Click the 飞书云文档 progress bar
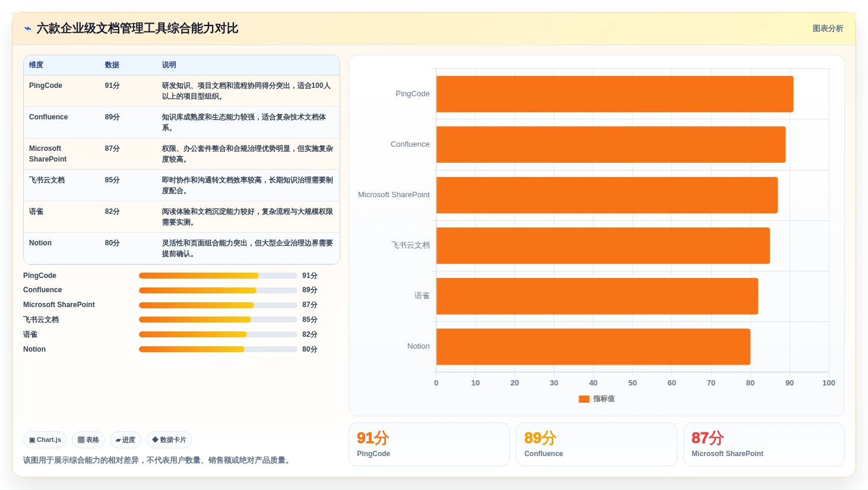The height and width of the screenshot is (490, 868). [218, 320]
